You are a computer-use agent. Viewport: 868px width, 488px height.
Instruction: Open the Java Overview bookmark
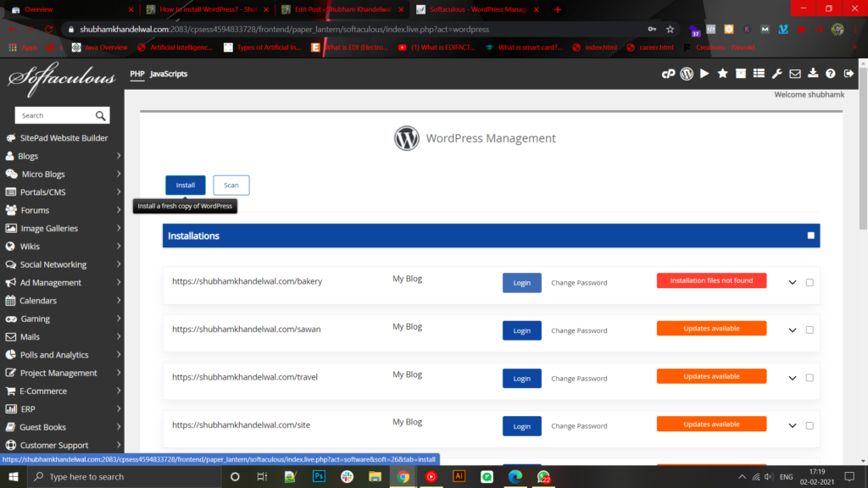(100, 47)
